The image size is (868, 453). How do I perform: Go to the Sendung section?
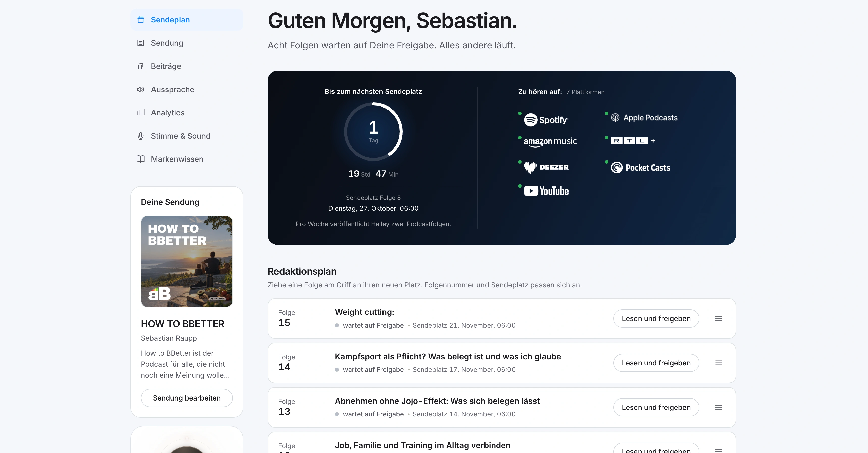point(187,43)
